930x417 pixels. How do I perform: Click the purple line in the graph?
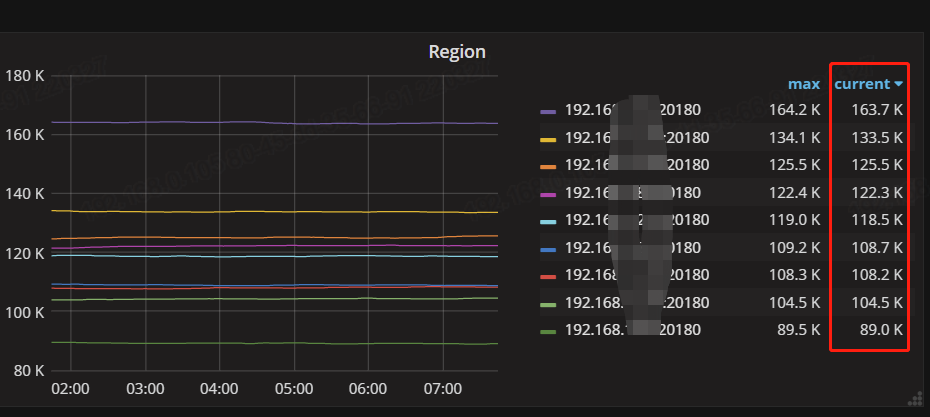[x=273, y=123]
